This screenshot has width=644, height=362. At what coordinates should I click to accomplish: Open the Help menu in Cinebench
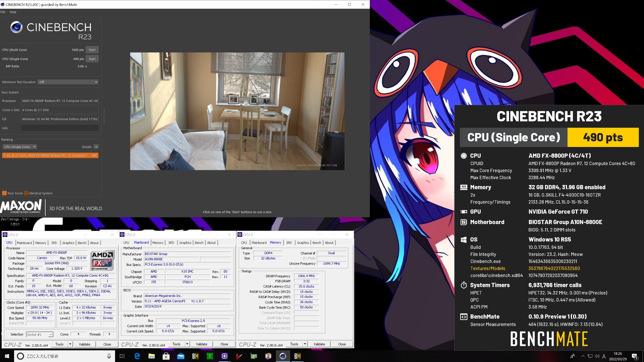(13, 12)
